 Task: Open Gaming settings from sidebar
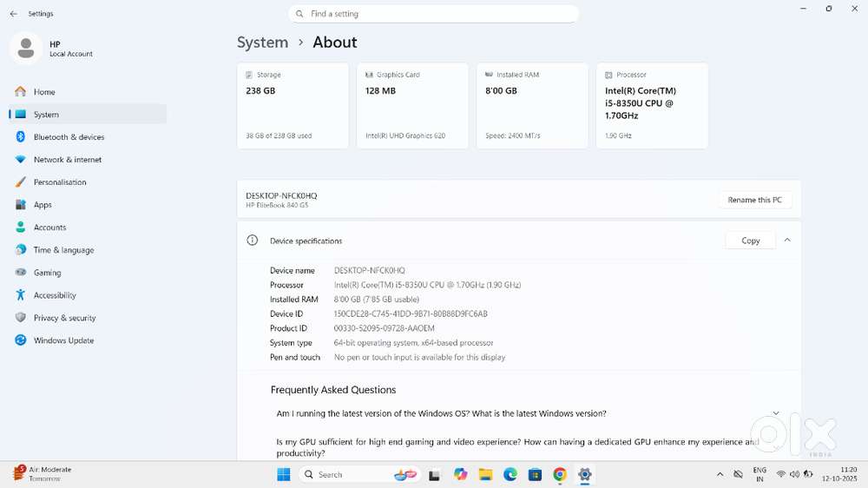[47, 273]
